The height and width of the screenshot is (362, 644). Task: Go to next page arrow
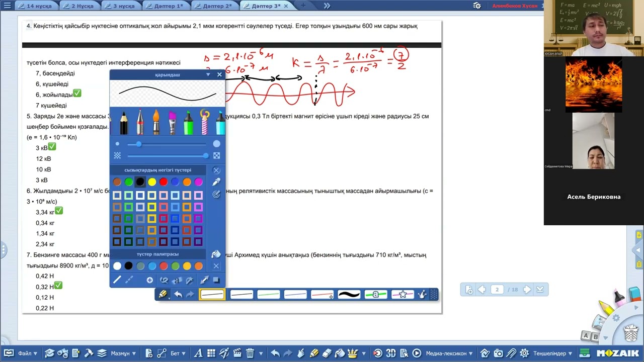[x=527, y=290]
